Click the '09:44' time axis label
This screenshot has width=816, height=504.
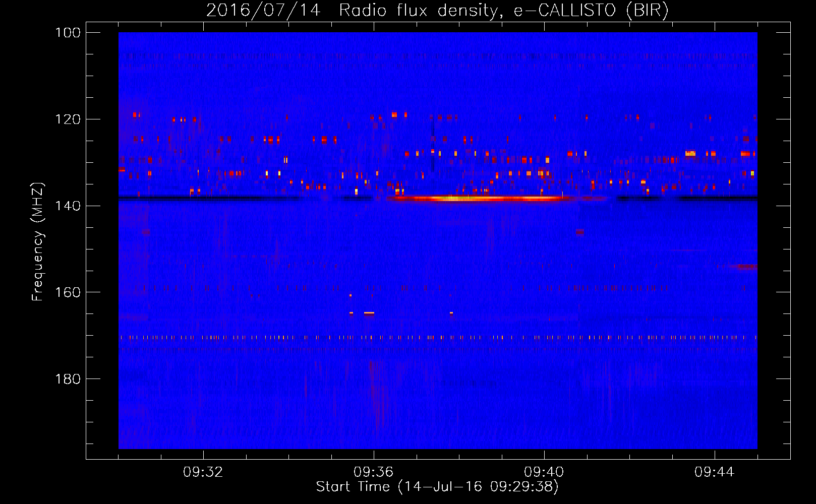coord(715,472)
